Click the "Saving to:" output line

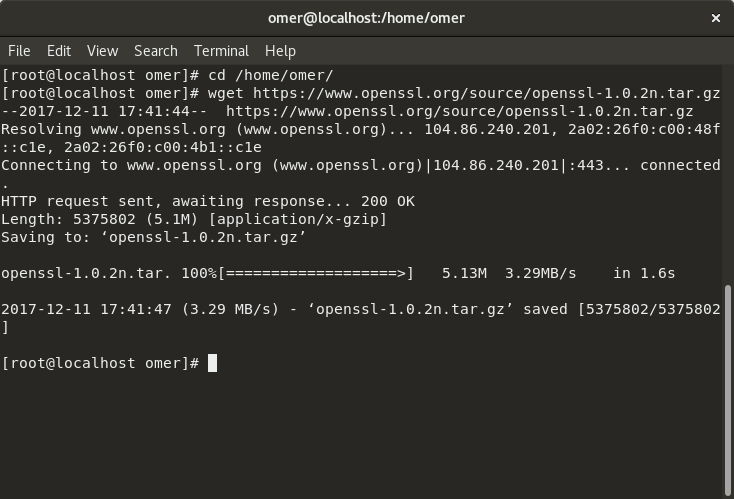153,237
